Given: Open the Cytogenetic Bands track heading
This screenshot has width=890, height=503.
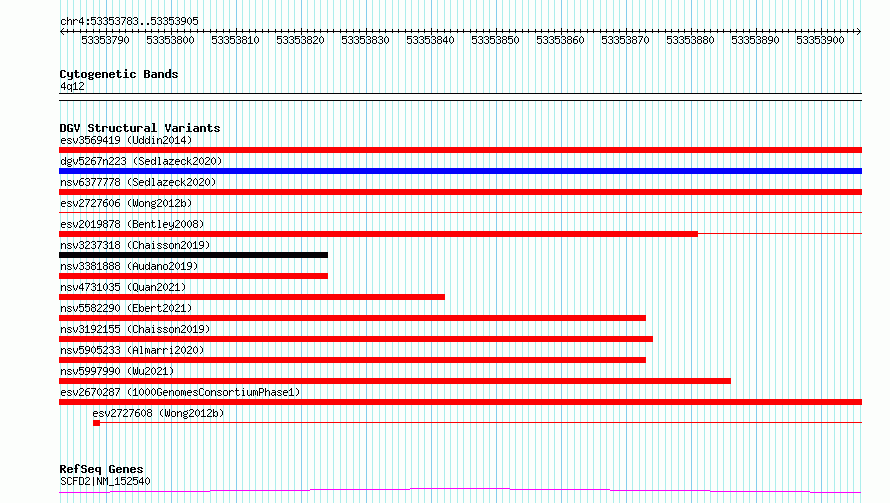Looking at the screenshot, I should 119,74.
